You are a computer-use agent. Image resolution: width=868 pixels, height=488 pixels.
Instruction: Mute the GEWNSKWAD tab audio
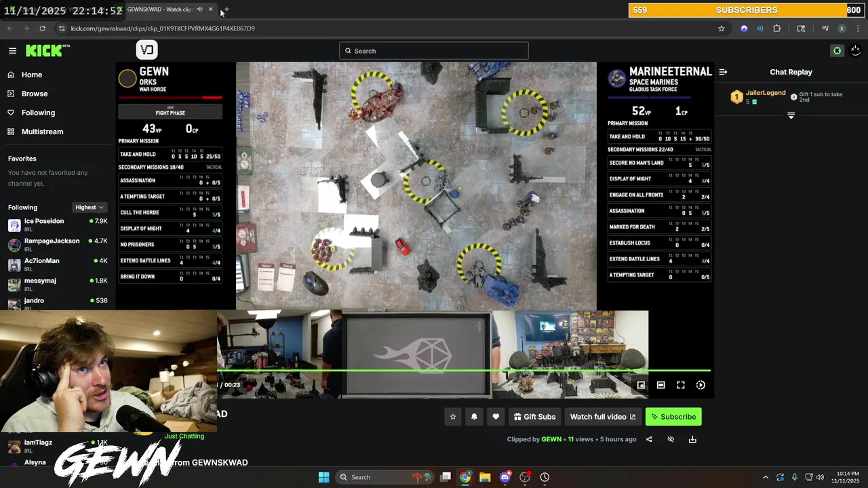199,9
